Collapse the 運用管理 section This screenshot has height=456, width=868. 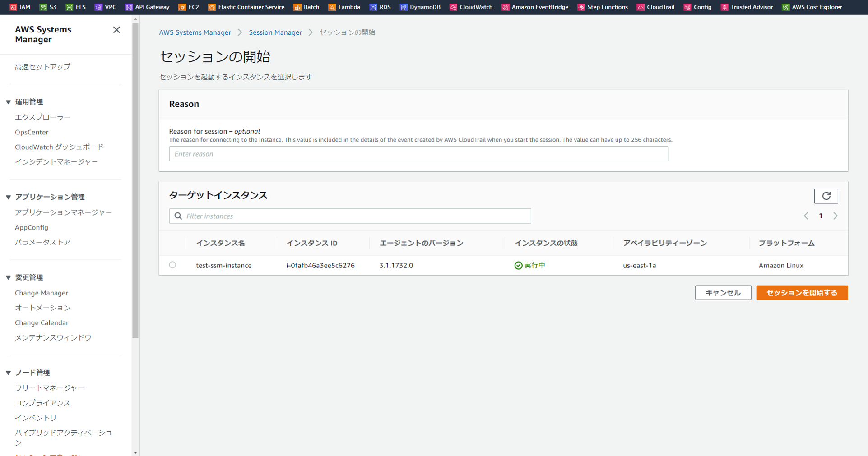point(8,101)
